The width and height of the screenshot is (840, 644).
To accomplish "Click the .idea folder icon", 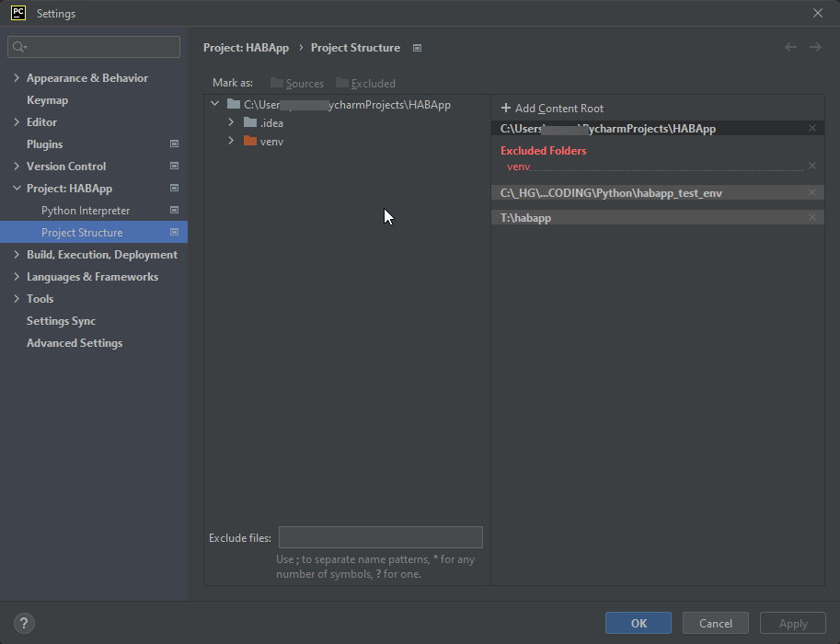I will point(250,122).
